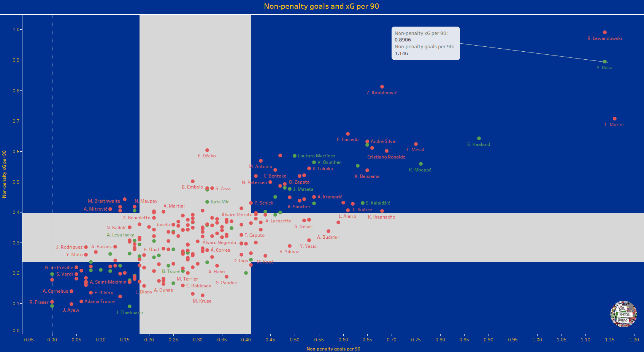Click the 'G. Pandev' label
The height and width of the screenshot is (352, 644).
tap(226, 283)
